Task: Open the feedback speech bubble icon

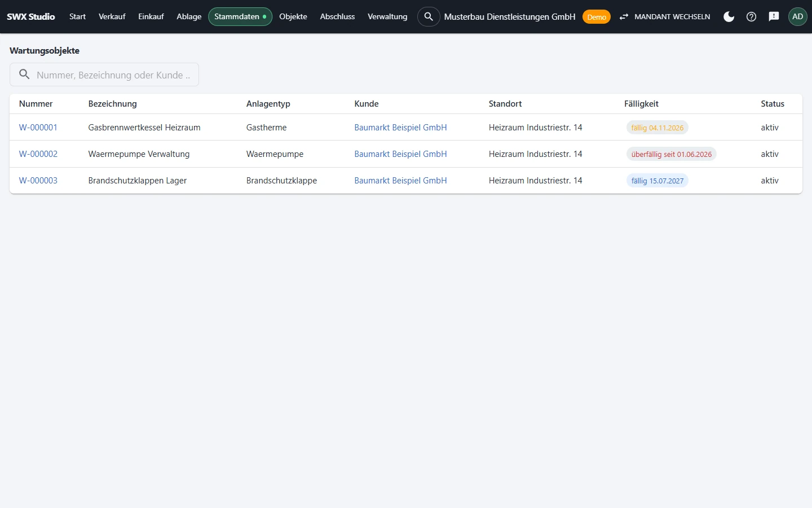Action: point(774,17)
